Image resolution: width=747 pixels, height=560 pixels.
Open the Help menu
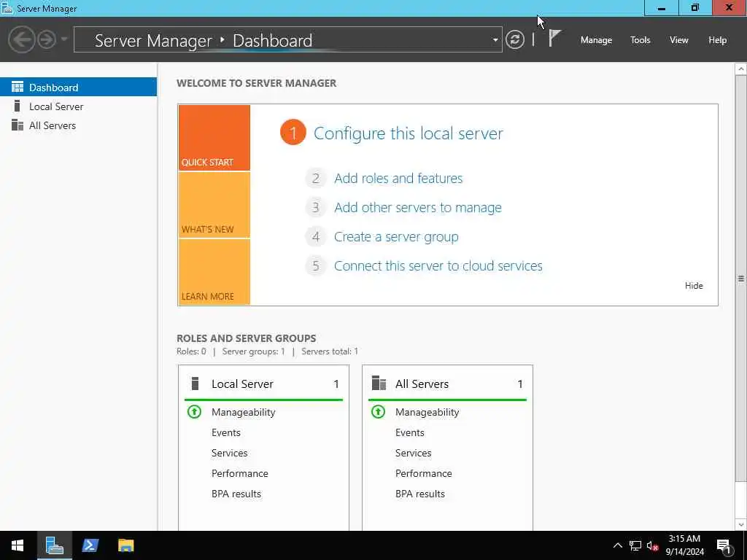tap(717, 40)
